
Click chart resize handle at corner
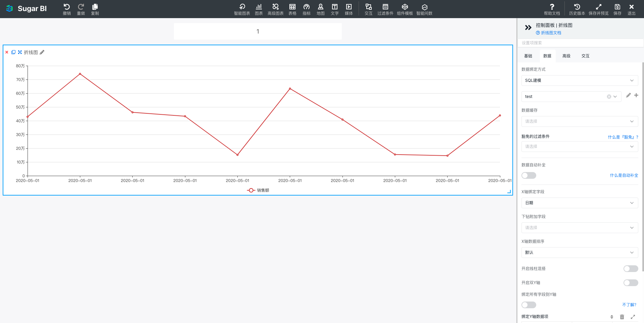[x=509, y=192]
